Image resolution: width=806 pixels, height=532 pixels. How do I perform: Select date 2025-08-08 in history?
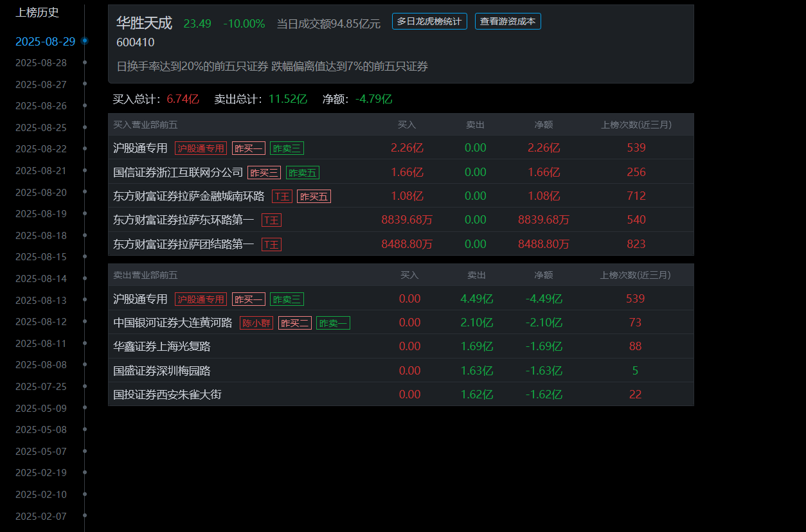pyautogui.click(x=41, y=365)
